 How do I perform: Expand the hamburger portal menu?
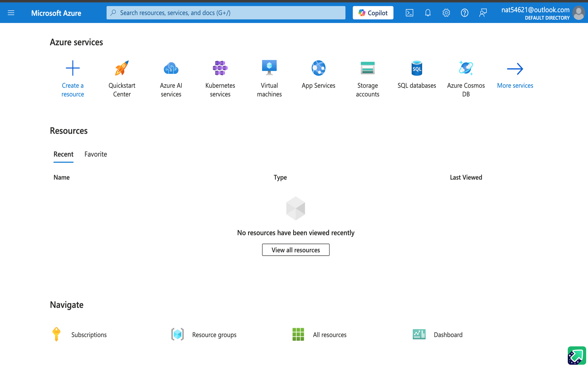click(11, 13)
